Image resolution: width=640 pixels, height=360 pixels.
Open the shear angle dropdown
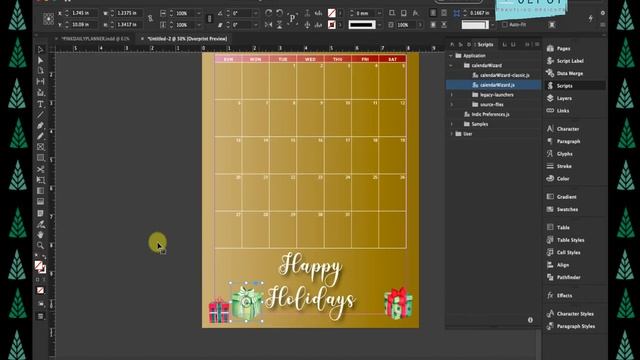256,25
